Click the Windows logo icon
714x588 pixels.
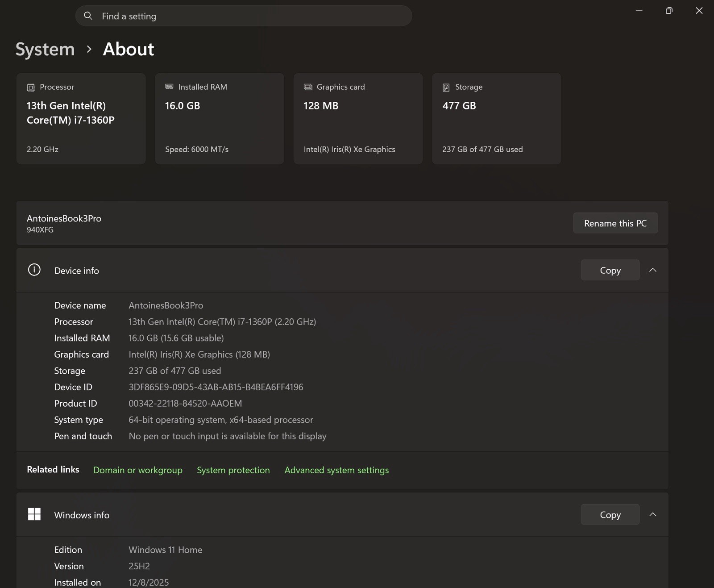point(34,514)
